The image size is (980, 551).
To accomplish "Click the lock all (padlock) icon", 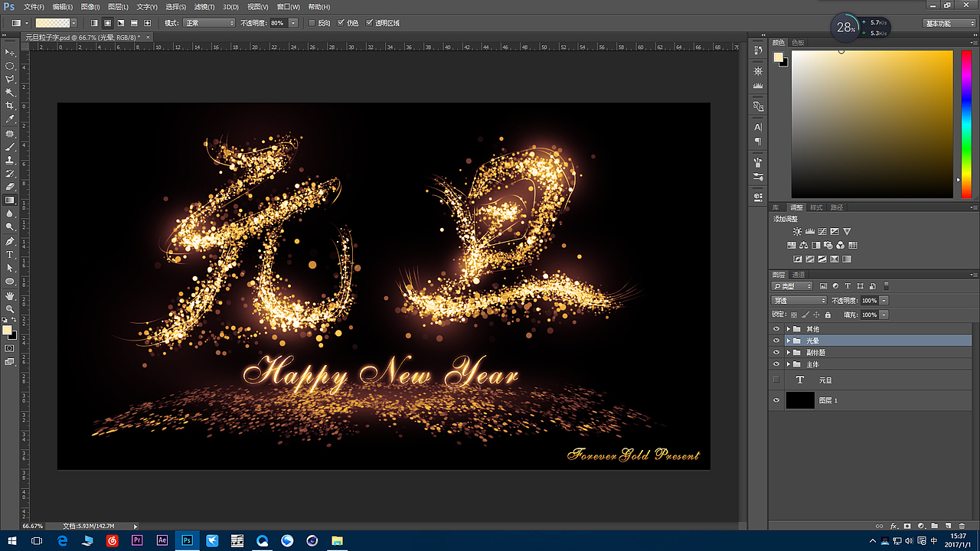I will (828, 315).
